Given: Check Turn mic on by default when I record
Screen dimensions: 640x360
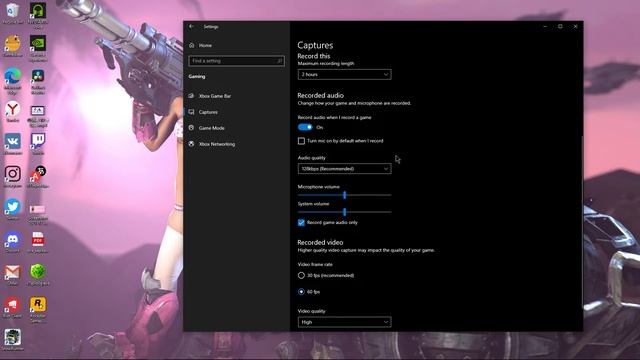Looking at the screenshot, I should point(301,141).
